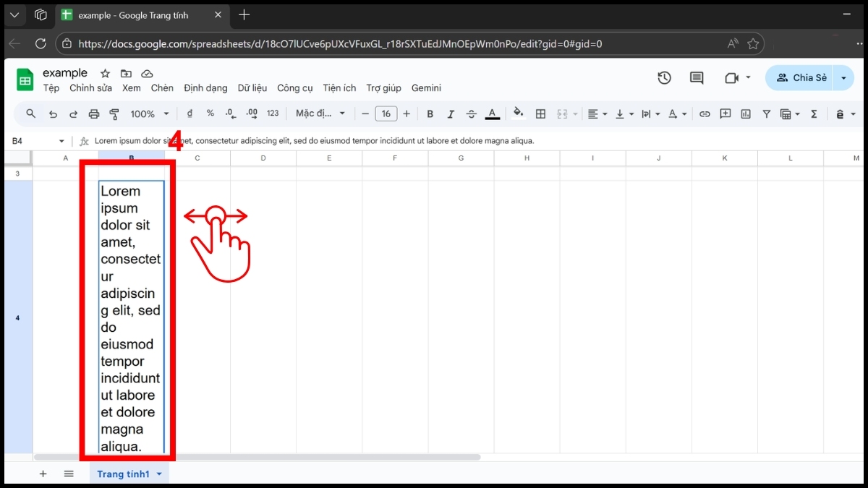Image resolution: width=868 pixels, height=488 pixels.
Task: Open the Gemini menu
Action: [x=426, y=87]
